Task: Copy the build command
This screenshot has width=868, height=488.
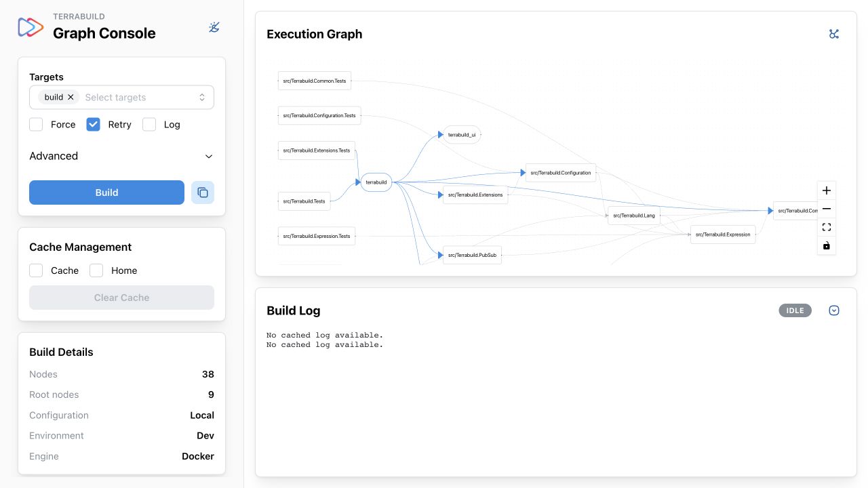Action: click(x=203, y=192)
